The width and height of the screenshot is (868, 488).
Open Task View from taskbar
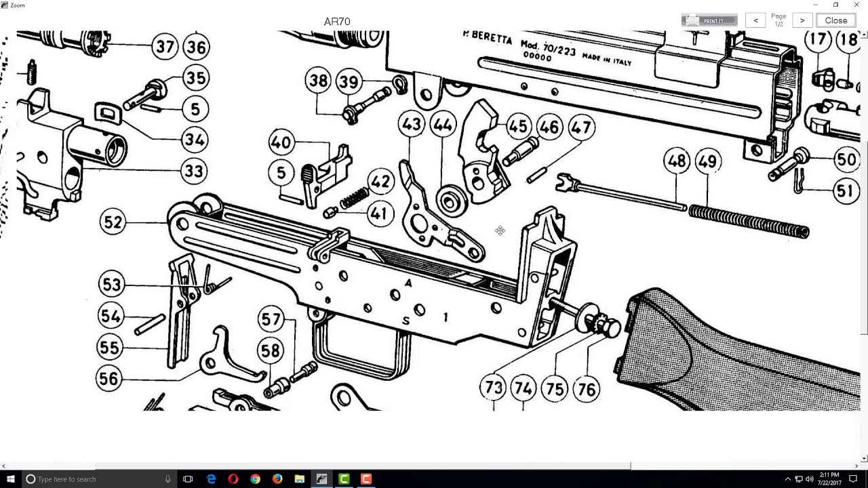pos(189,479)
